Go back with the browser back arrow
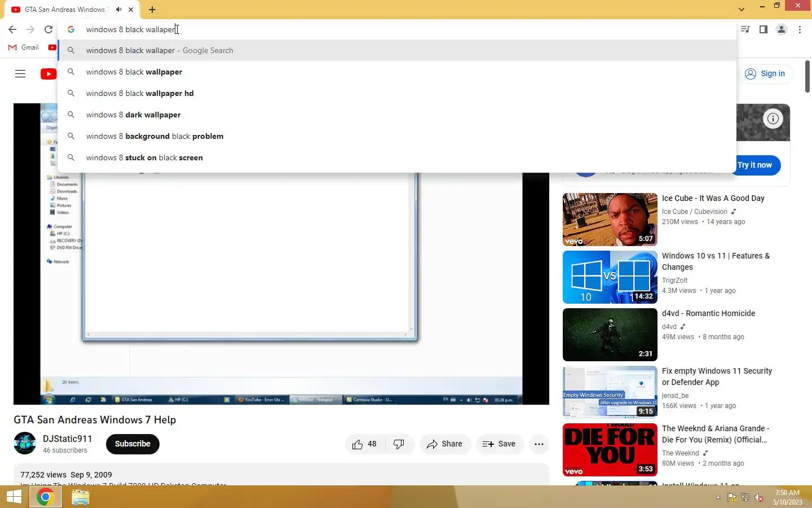This screenshot has width=812, height=508. [12, 29]
